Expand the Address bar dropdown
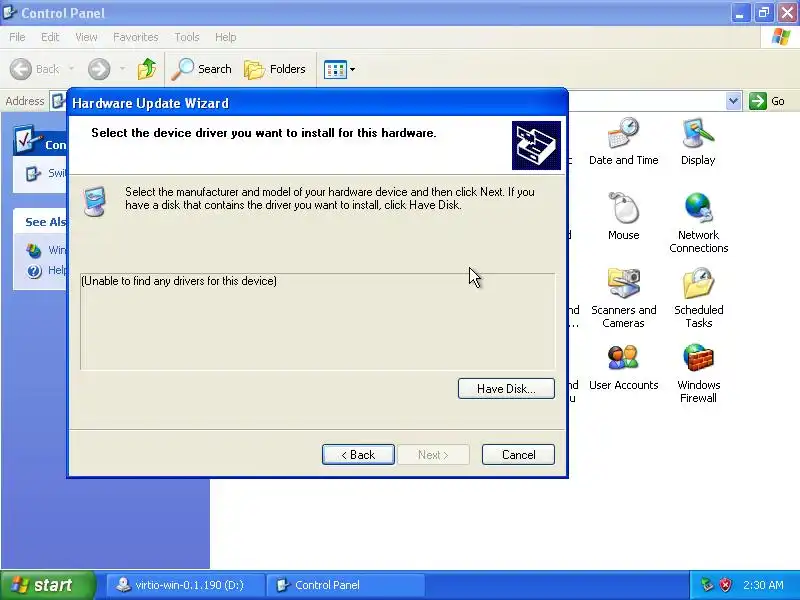The image size is (800, 600). (733, 101)
